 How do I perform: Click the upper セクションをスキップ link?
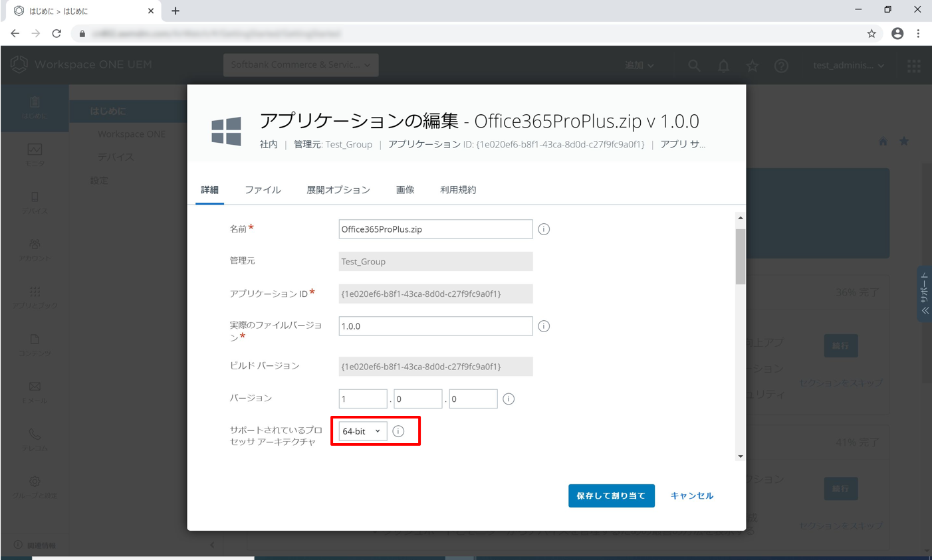840,383
